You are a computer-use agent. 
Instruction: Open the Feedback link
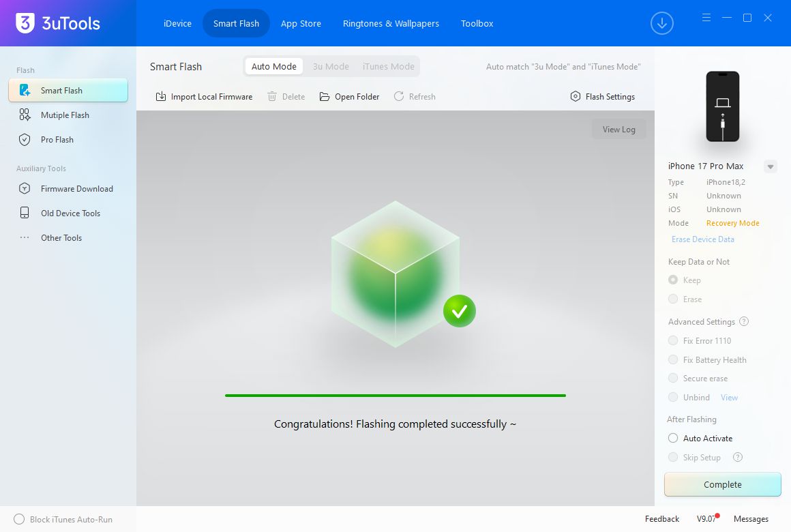(662, 519)
